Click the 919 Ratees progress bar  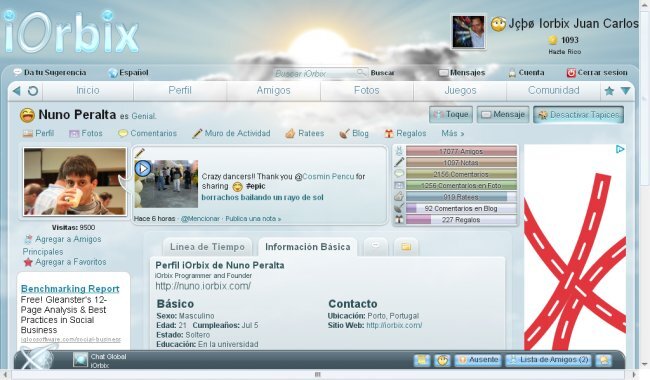461,197
